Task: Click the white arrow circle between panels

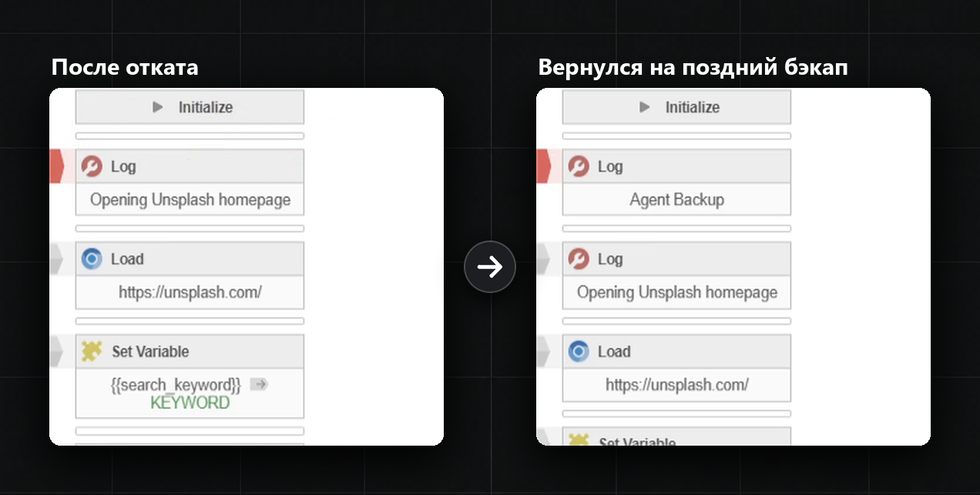Action: tap(490, 267)
